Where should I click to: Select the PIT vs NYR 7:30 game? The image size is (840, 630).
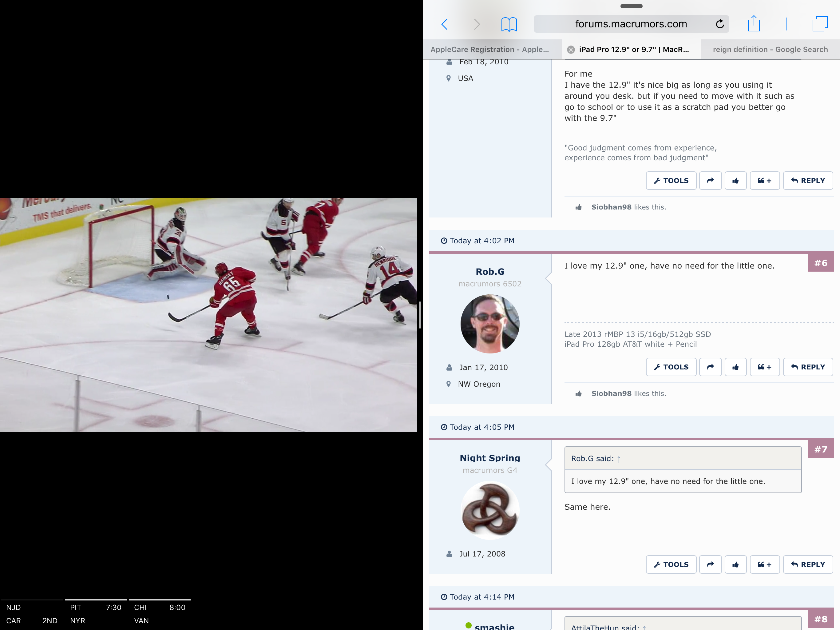tap(96, 614)
